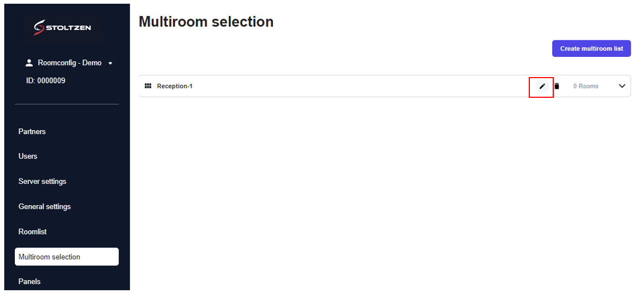Open Server settings
The width and height of the screenshot is (644, 295).
[42, 181]
